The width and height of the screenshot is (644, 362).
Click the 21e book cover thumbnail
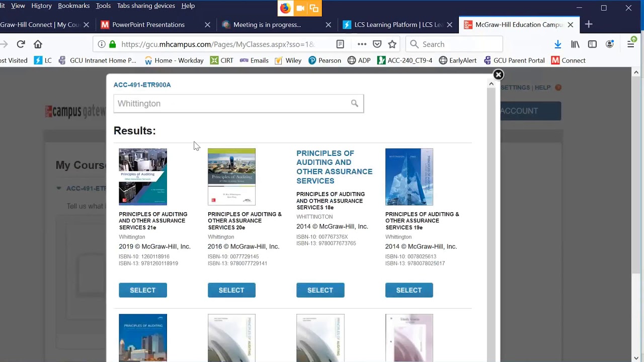click(x=143, y=176)
